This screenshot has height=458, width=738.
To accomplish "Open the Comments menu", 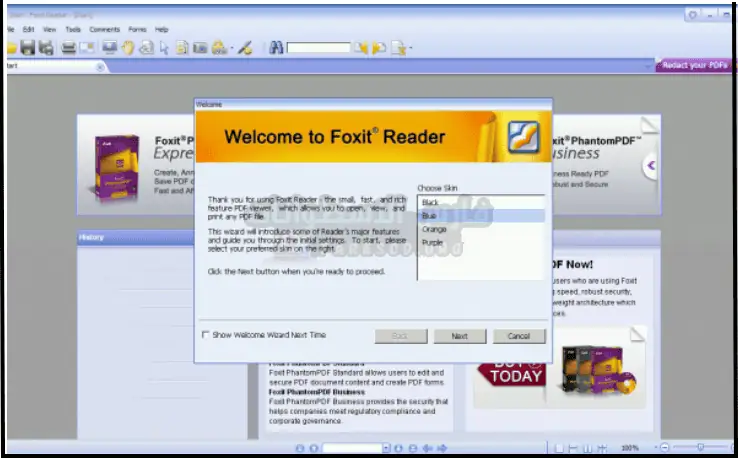I will (104, 30).
